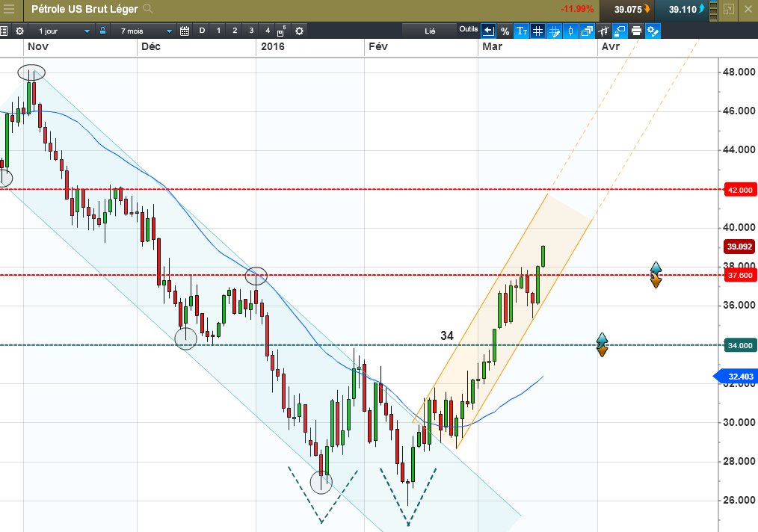758x532 pixels.
Task: Select the D template tab
Action: [x=202, y=31]
